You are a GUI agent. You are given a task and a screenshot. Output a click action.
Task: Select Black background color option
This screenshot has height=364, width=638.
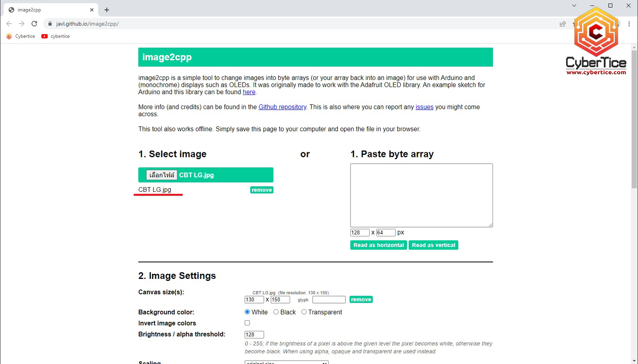point(276,312)
